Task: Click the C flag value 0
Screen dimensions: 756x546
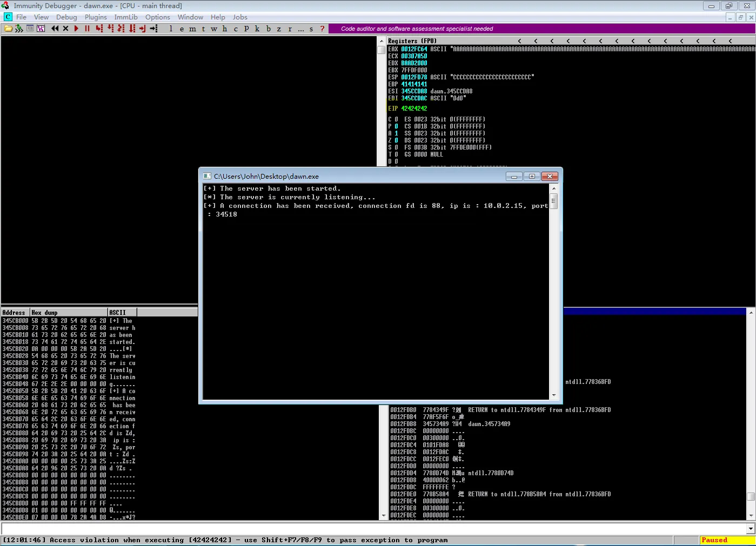Action: point(396,119)
